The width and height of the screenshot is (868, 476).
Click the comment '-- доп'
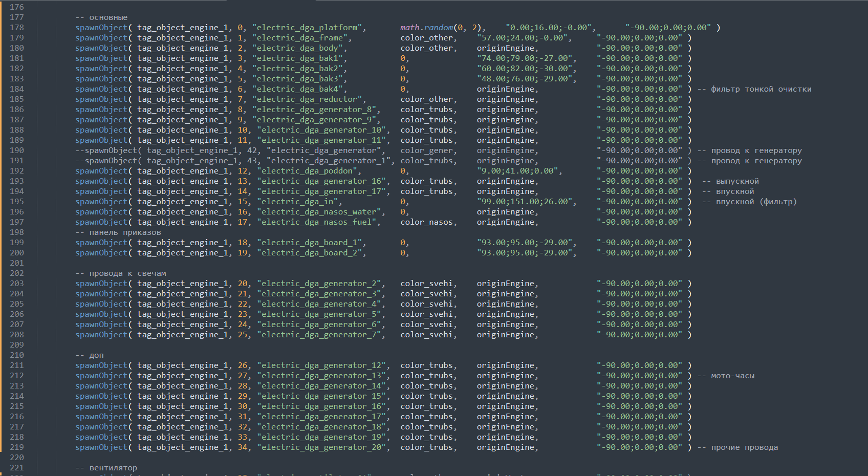click(90, 355)
